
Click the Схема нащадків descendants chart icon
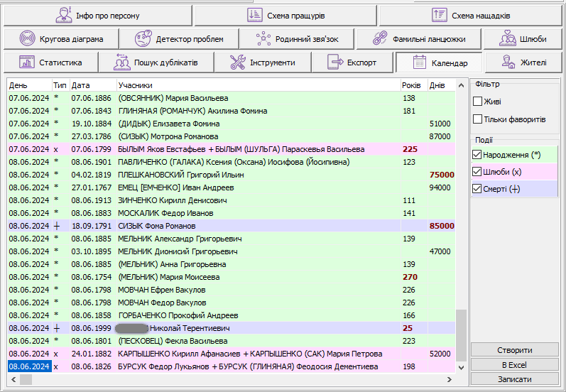440,15
